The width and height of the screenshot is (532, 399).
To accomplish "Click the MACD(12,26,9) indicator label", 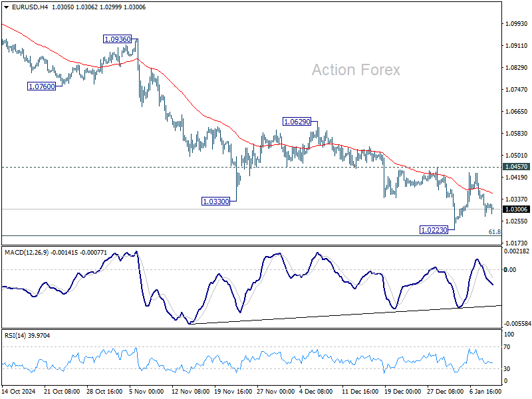I will [x=27, y=253].
